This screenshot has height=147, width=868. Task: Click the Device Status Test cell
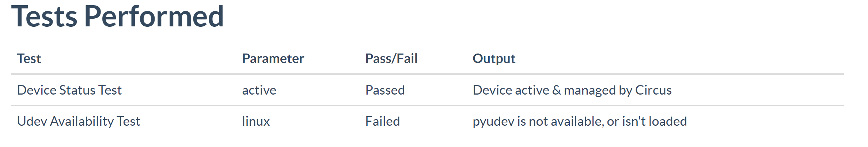click(x=69, y=90)
